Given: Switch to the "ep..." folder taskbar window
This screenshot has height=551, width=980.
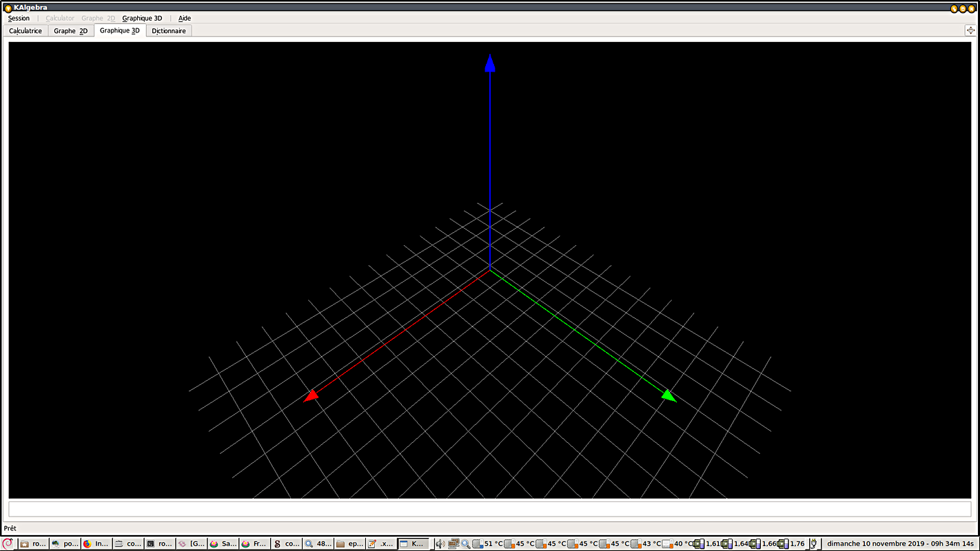Looking at the screenshot, I should point(350,543).
